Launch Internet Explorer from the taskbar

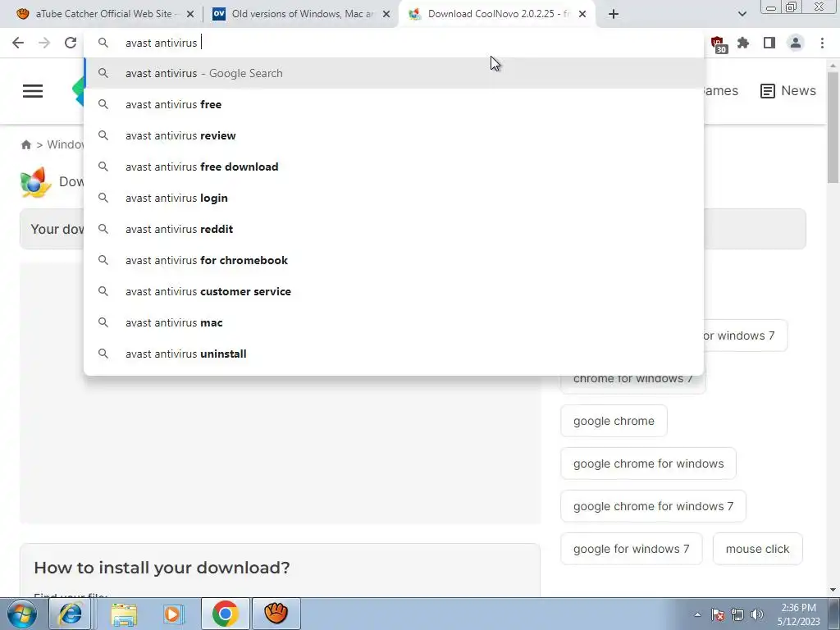(71, 614)
